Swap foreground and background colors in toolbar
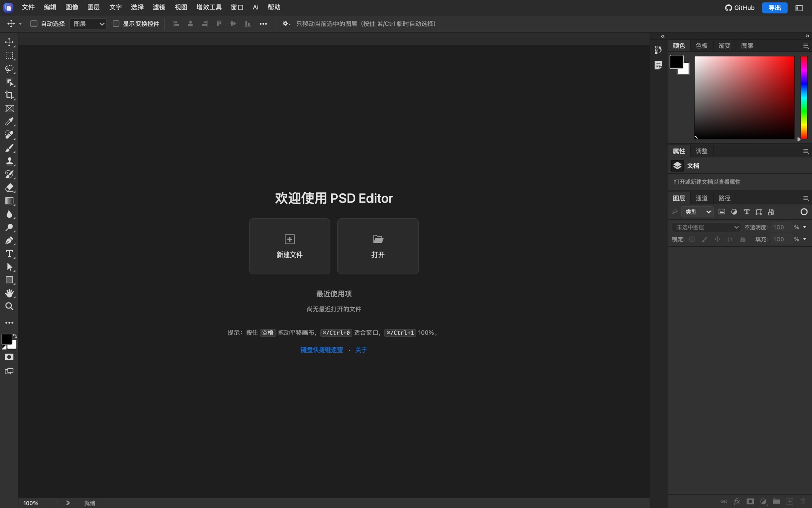The width and height of the screenshot is (812, 508). coord(15,336)
